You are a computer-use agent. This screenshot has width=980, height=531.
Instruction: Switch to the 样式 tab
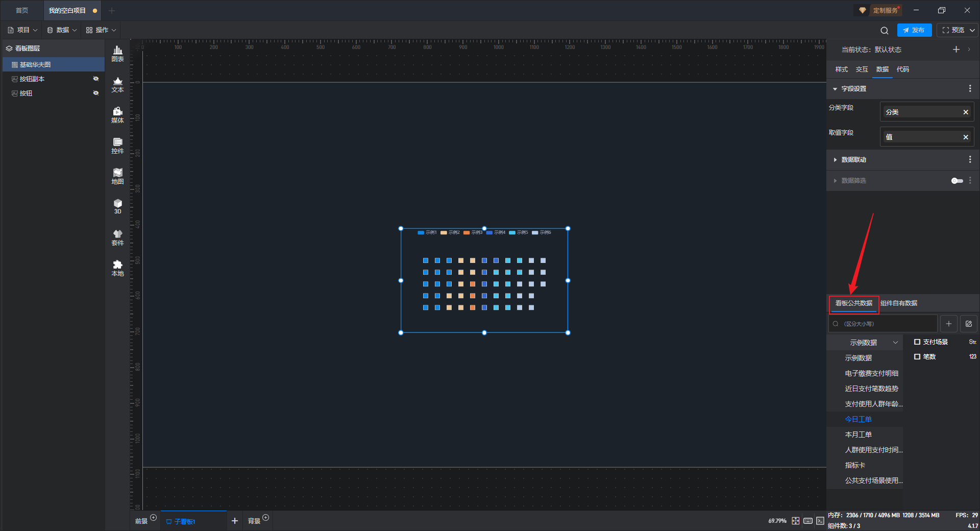pos(841,69)
